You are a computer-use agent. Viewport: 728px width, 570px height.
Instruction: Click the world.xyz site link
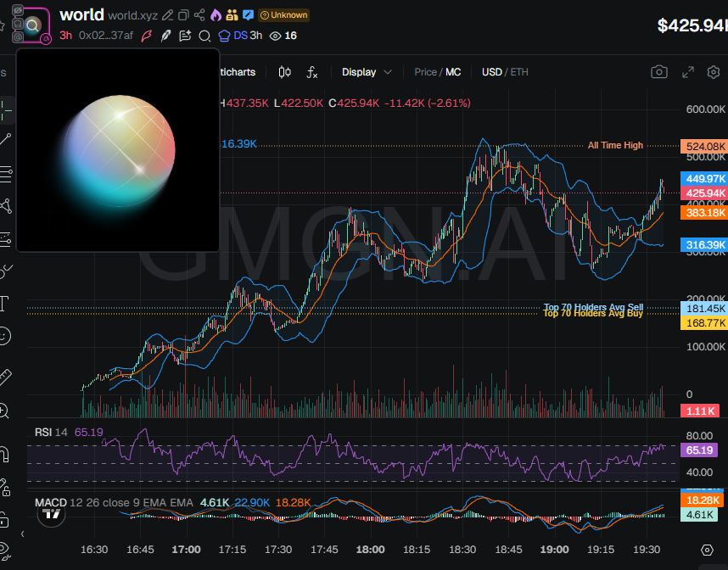132,15
